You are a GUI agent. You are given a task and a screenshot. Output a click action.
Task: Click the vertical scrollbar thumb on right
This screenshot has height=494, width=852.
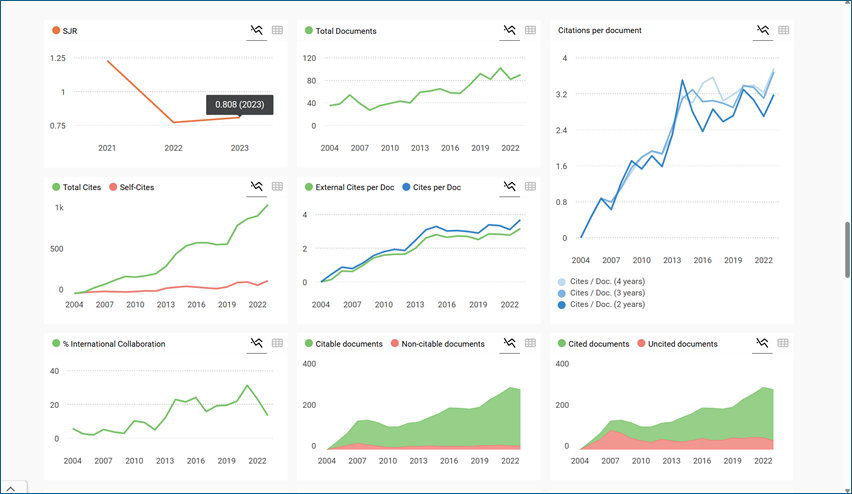846,245
